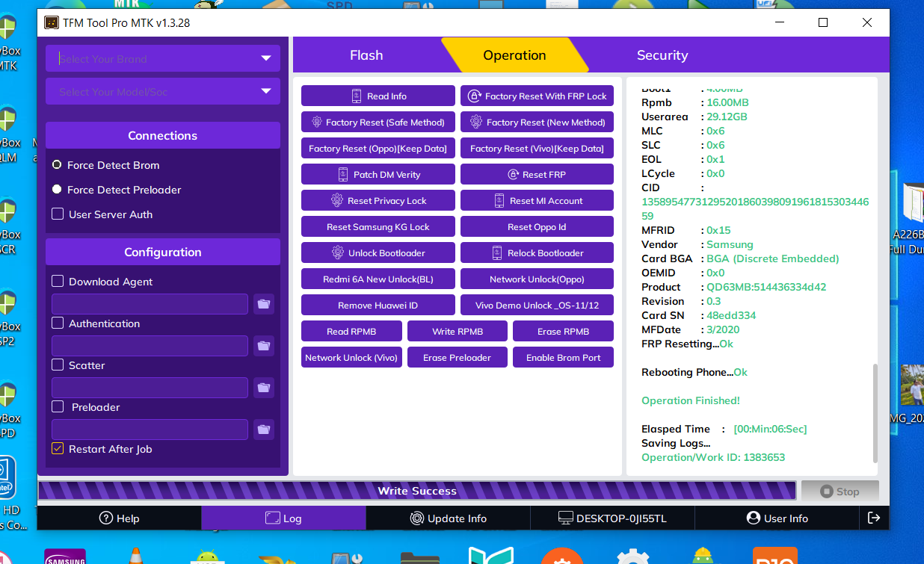924x564 pixels.
Task: Click the Stop button
Action: click(x=840, y=492)
